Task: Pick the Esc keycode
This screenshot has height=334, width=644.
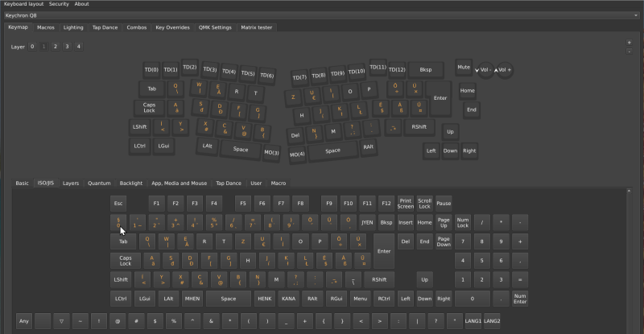Action: (x=118, y=204)
